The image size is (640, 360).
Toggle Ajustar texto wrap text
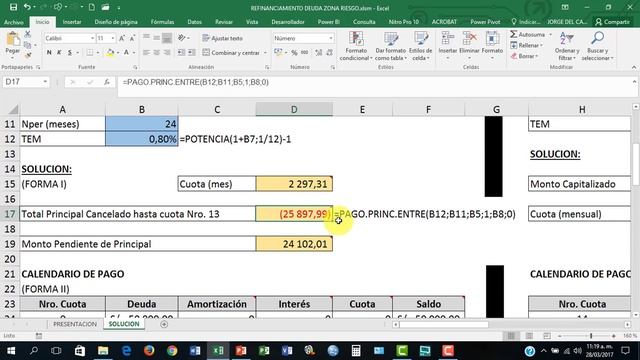222,38
